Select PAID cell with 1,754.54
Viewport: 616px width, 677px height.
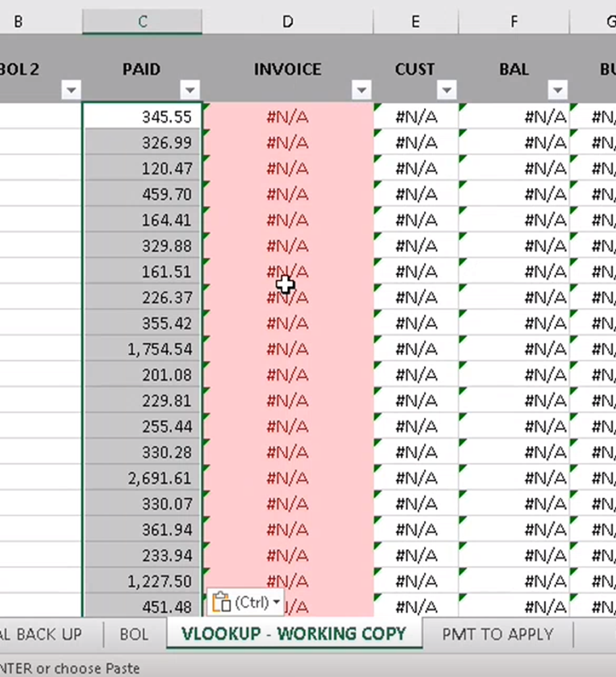click(x=142, y=349)
